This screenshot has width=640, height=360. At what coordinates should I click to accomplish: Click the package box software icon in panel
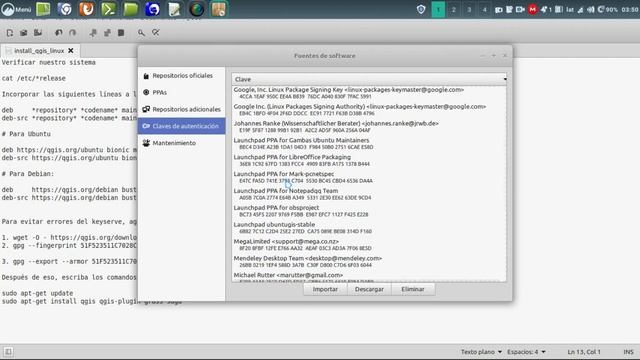[x=218, y=9]
